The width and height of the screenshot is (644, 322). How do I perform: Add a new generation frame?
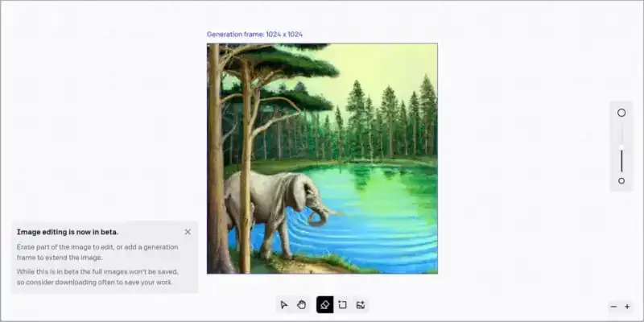tap(342, 305)
